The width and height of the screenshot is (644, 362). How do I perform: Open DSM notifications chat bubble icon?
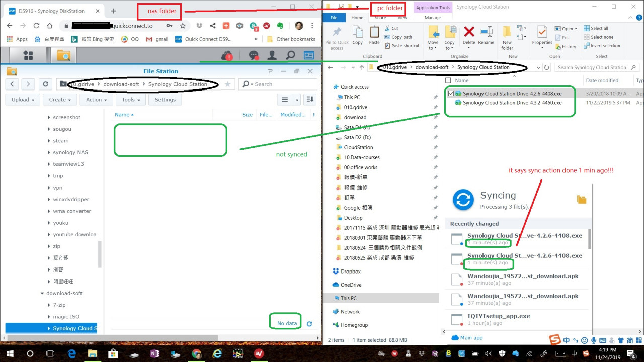254,56
